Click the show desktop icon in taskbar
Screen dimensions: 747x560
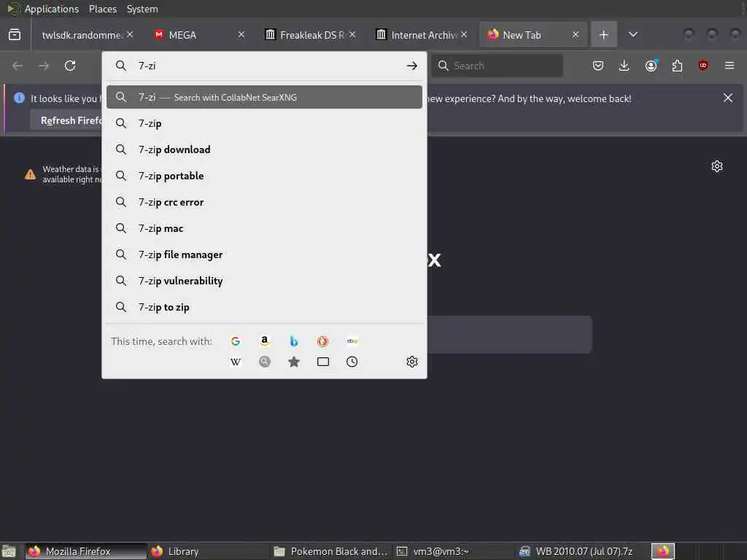[x=9, y=551]
